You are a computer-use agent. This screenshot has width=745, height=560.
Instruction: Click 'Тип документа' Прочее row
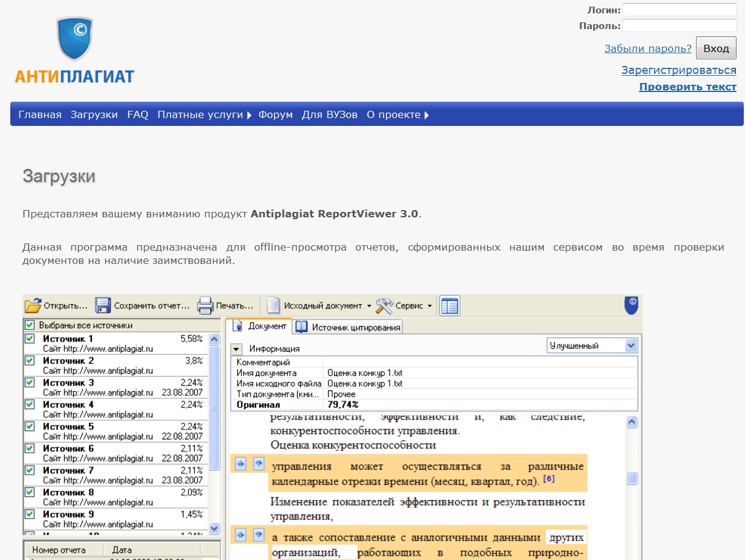pos(434,394)
